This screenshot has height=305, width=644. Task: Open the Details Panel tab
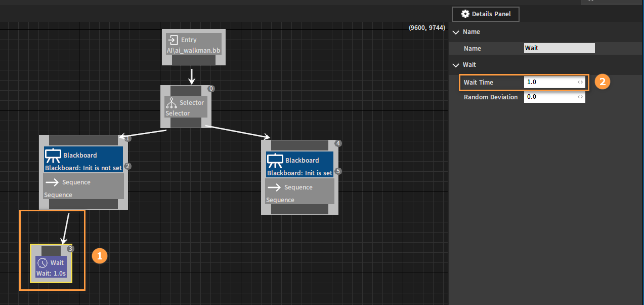click(486, 14)
